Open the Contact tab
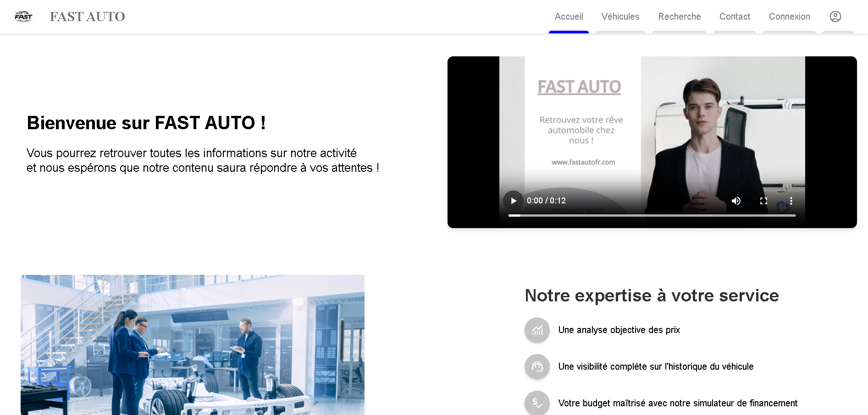868x415 pixels. (x=735, y=16)
